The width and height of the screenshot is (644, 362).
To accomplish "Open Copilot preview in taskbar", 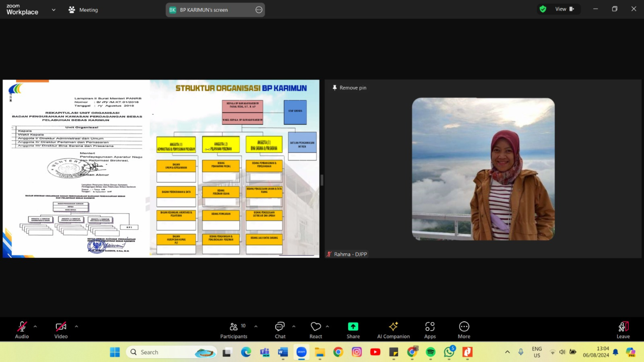I will tap(631, 352).
